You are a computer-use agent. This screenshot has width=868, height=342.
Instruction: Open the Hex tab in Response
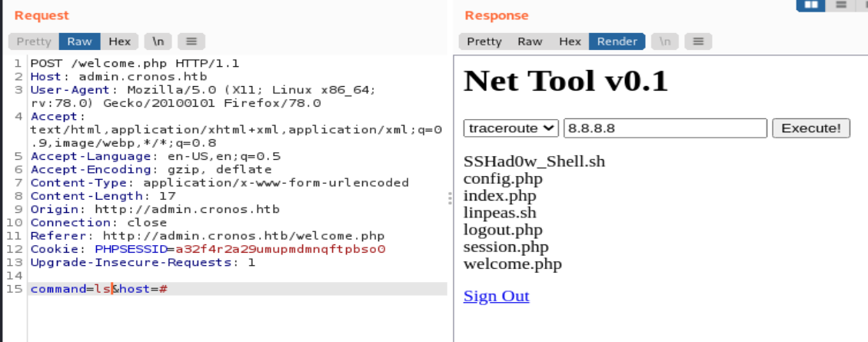click(570, 42)
